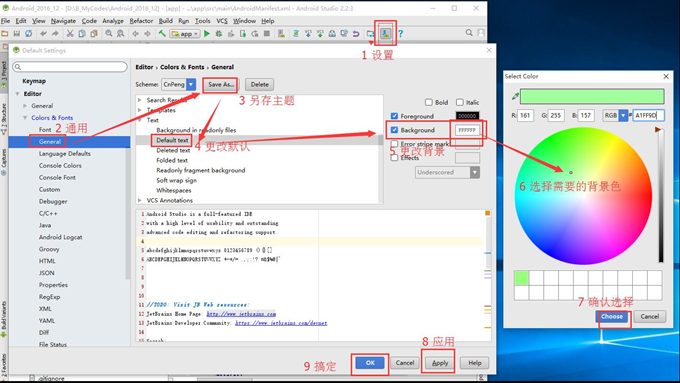The width and height of the screenshot is (680, 383).
Task: Click the Search Everywhere magnifier
Action: pos(469,33)
